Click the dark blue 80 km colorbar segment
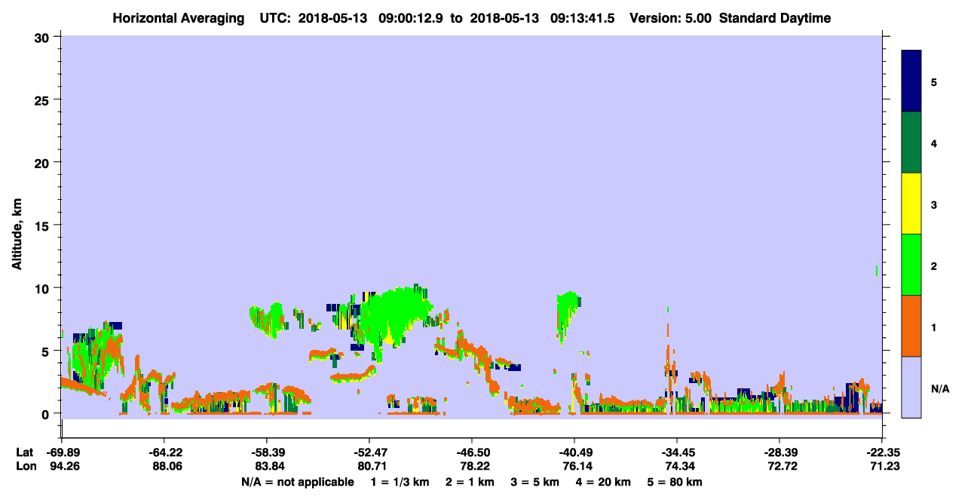This screenshot has width=980, height=503. point(911,81)
